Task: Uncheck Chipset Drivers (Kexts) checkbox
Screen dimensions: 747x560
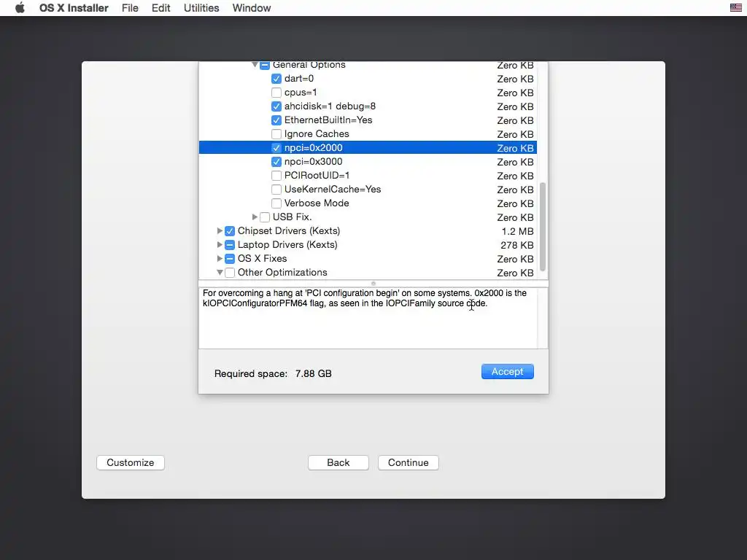Action: point(230,231)
